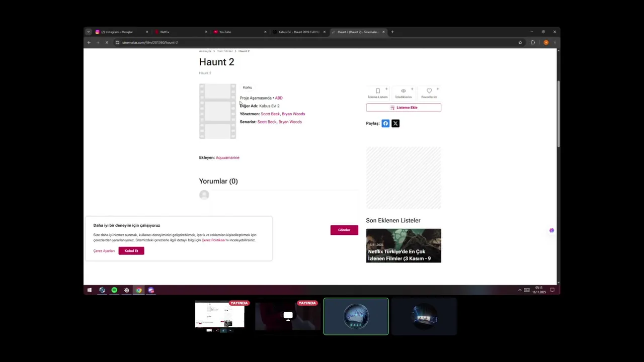This screenshot has width=644, height=362.
Task: Share the film on Facebook
Action: click(x=385, y=123)
